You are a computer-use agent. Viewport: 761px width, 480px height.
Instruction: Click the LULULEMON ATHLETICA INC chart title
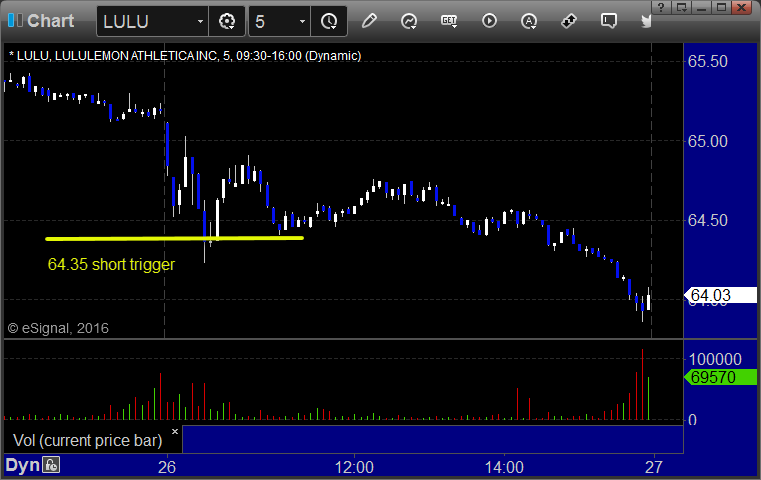185,56
